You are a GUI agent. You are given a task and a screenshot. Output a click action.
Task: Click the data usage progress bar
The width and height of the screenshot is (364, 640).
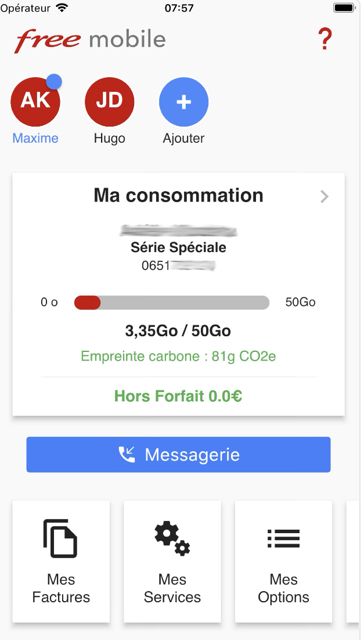[172, 303]
